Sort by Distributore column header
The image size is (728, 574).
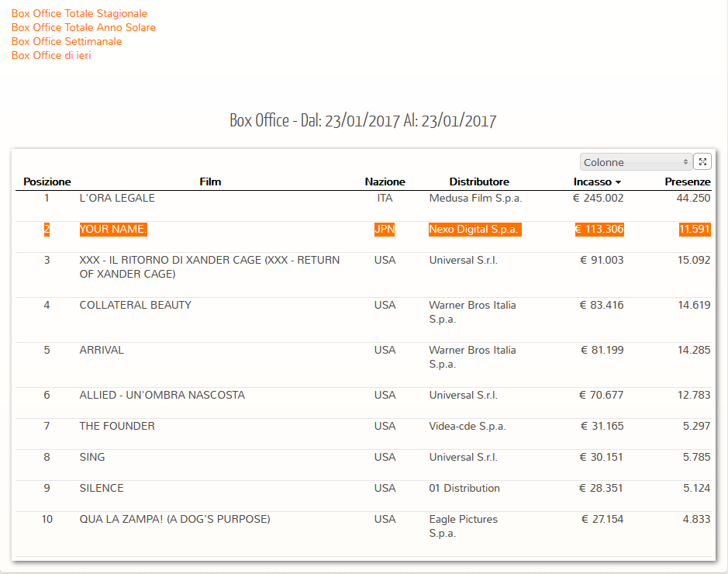click(x=479, y=182)
